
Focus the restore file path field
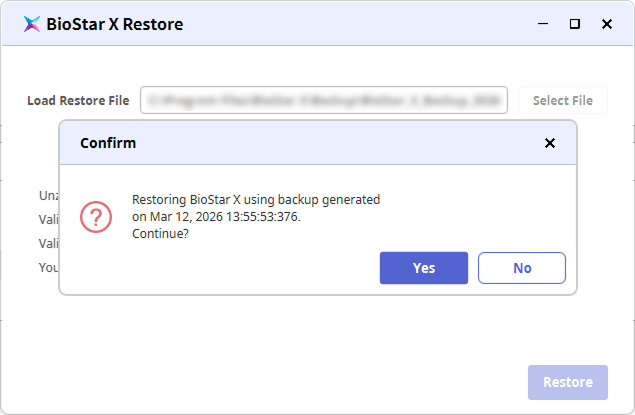[x=324, y=100]
